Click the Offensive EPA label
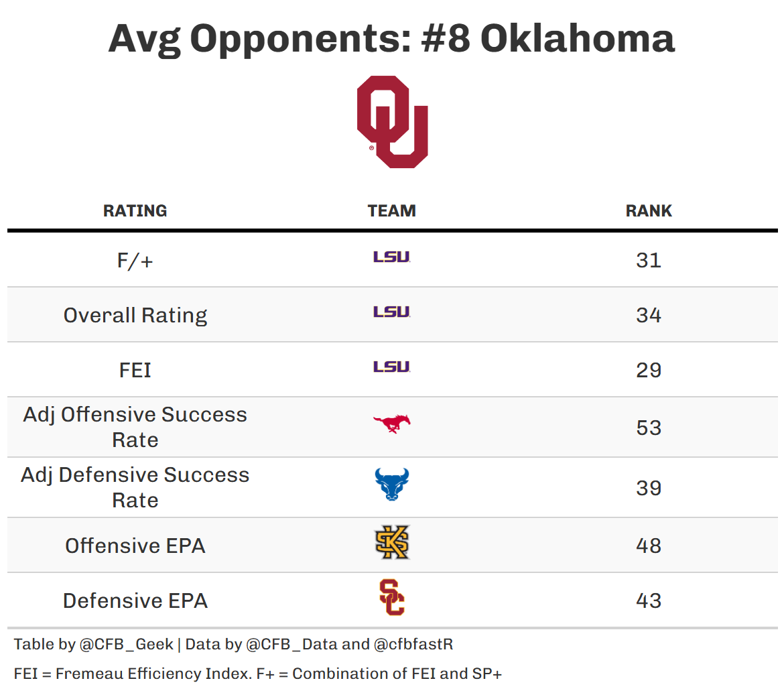 coord(135,546)
